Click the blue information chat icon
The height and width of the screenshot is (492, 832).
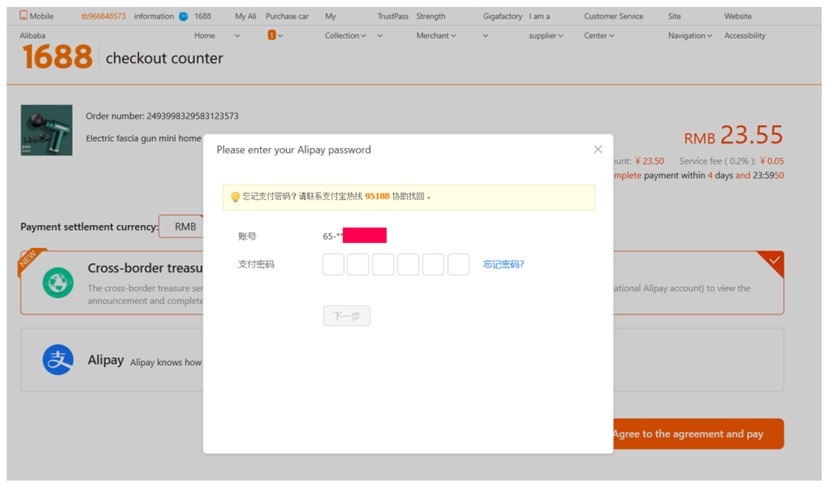(x=183, y=16)
